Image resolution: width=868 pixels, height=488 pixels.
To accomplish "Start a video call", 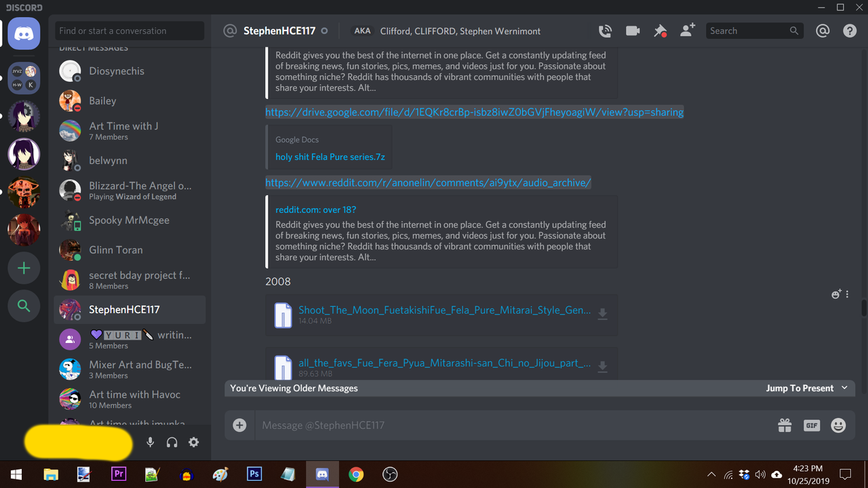I will tap(633, 31).
